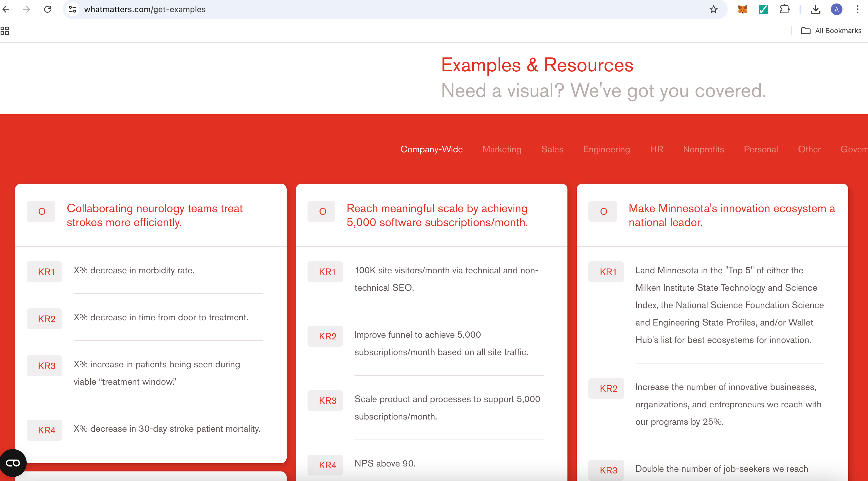The image size is (868, 481).
Task: Open the Downloads icon
Action: tap(815, 9)
